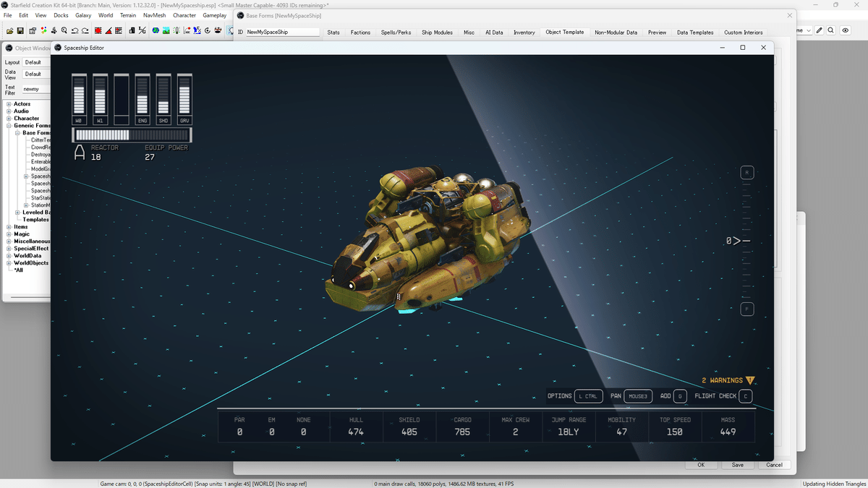Screen dimensions: 868x488
Task: Open the Stats tab in Base Forms
Action: click(x=333, y=33)
